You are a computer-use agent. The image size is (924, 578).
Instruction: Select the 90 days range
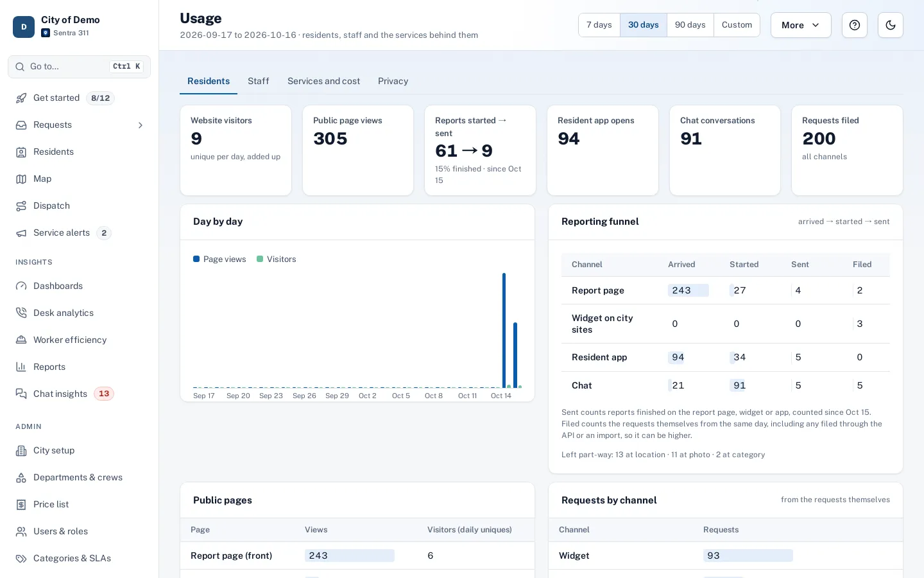coord(690,25)
